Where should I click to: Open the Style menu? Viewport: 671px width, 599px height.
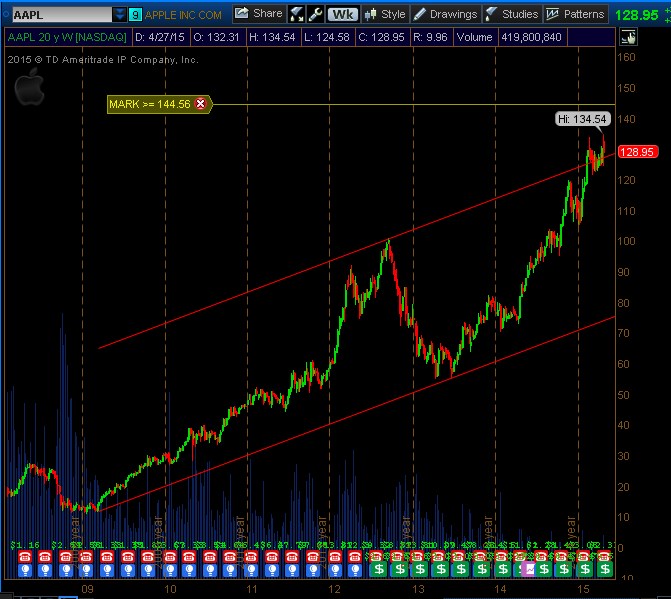coord(385,14)
